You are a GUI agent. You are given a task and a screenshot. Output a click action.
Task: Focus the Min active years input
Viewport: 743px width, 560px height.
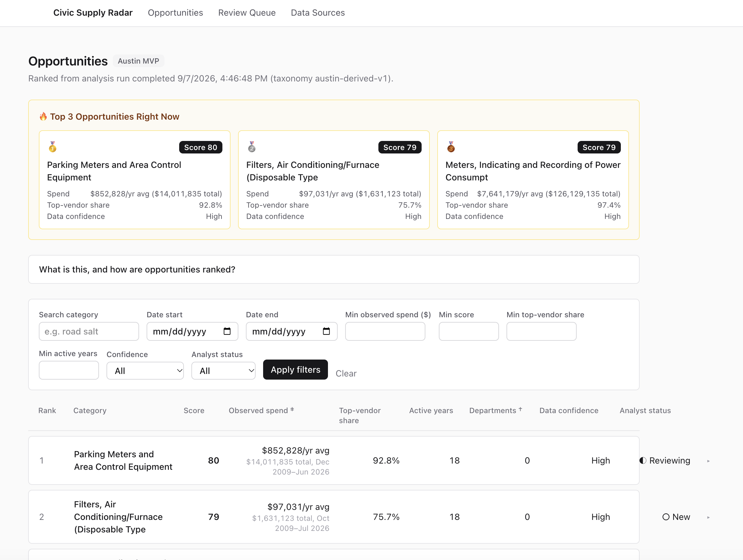(x=69, y=370)
